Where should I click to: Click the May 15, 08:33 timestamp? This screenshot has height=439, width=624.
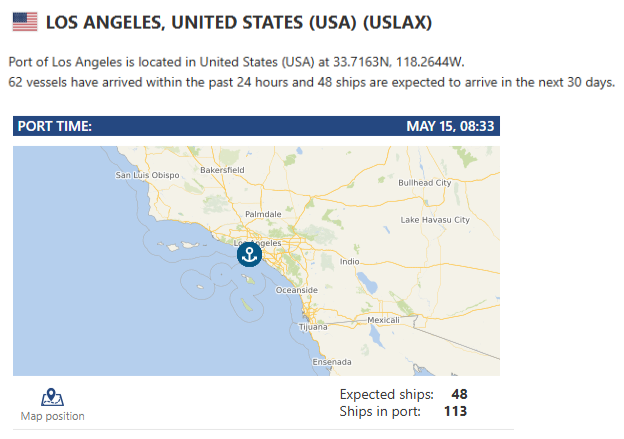[x=450, y=126]
